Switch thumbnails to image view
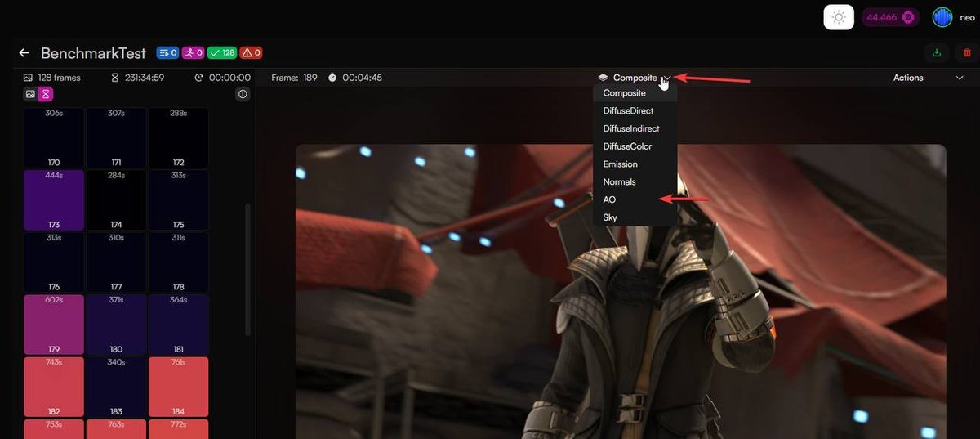 click(30, 94)
